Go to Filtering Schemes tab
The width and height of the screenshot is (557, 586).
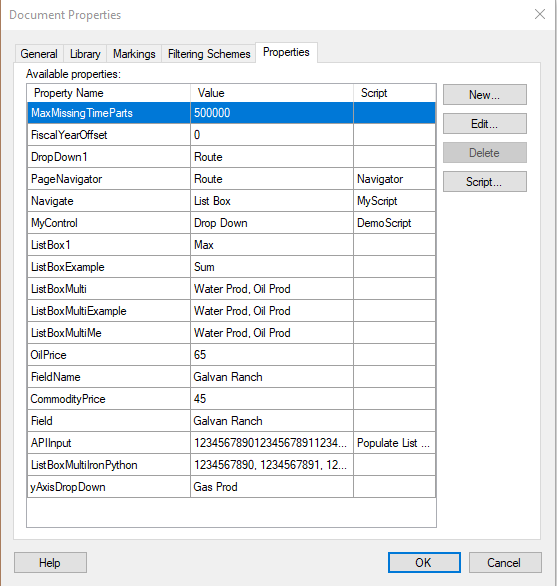point(209,54)
